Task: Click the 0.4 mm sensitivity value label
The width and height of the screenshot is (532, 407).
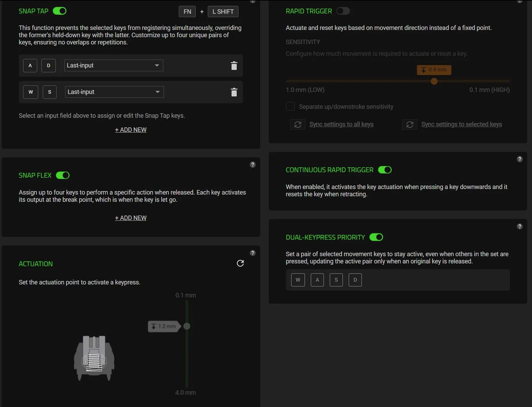Action: [434, 70]
